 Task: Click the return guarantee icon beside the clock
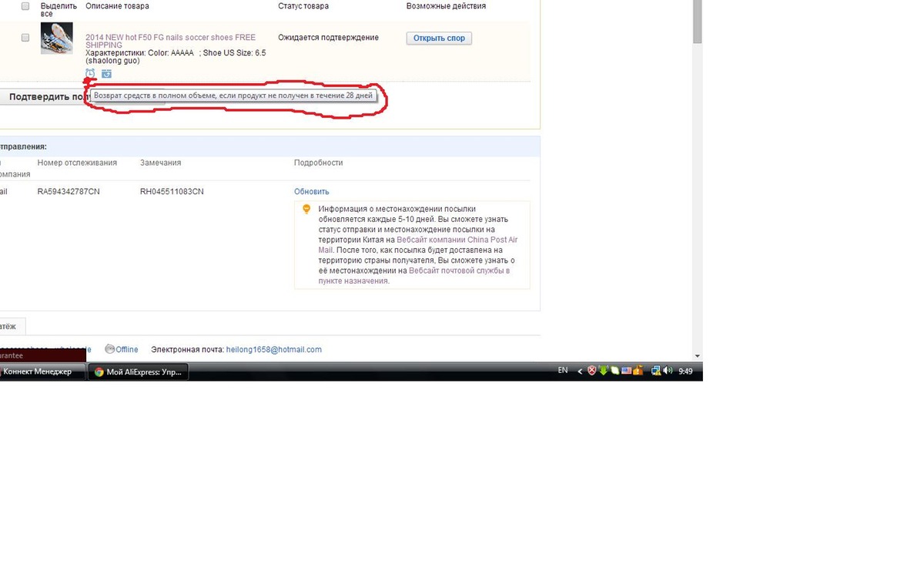click(106, 74)
